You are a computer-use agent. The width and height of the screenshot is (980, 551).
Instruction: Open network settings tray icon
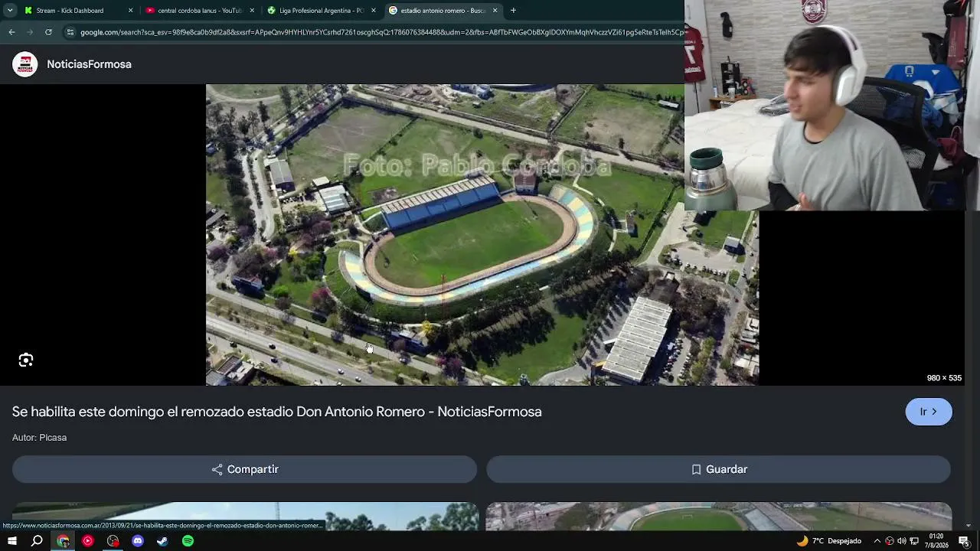tap(914, 541)
